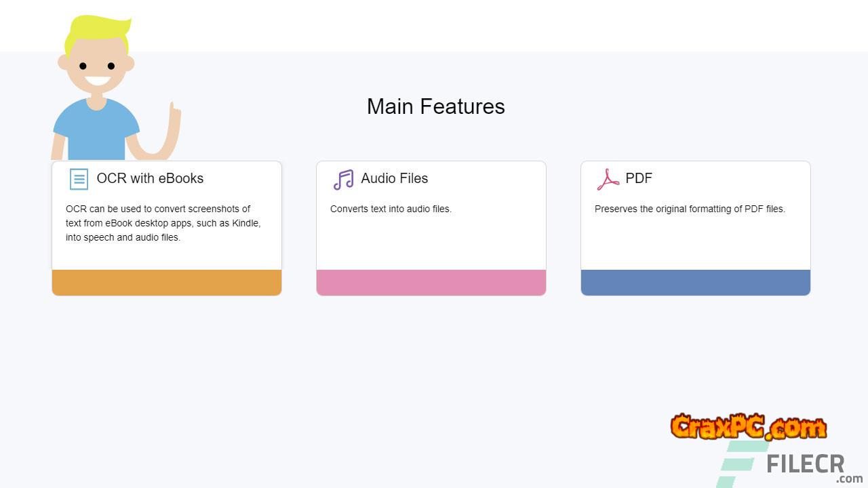Select the "PDF" card title

pos(638,178)
